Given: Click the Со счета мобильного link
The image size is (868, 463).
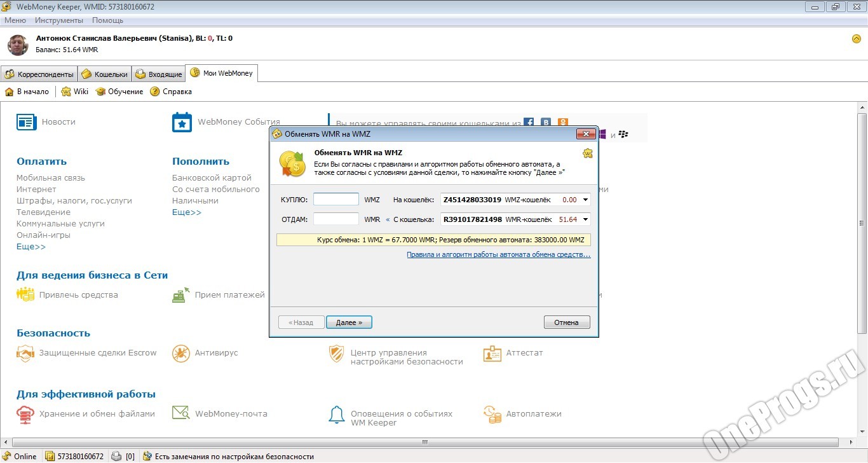Looking at the screenshot, I should point(216,190).
